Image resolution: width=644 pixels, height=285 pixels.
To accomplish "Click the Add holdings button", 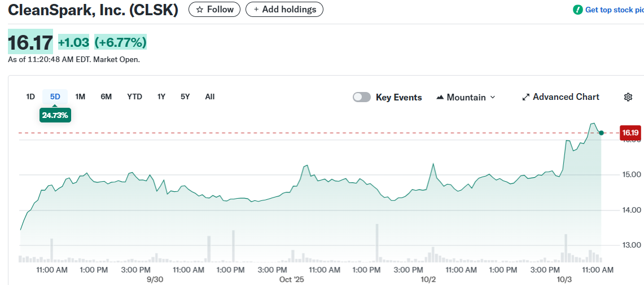I will click(x=284, y=10).
